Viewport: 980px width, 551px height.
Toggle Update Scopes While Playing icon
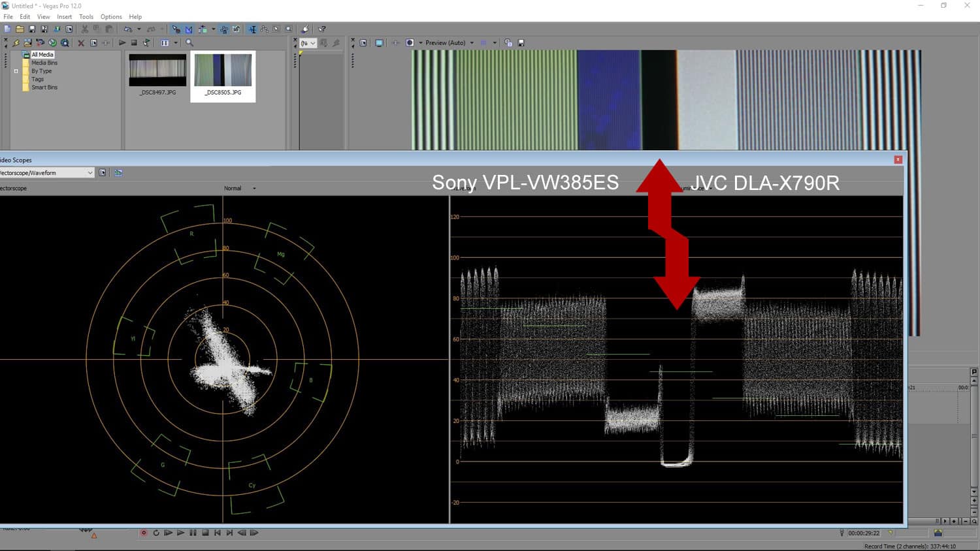(x=118, y=172)
